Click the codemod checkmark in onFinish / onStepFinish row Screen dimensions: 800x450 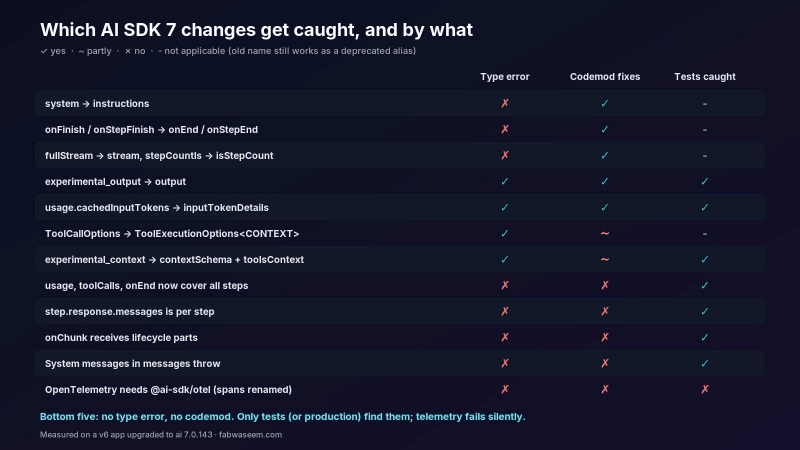click(x=605, y=129)
